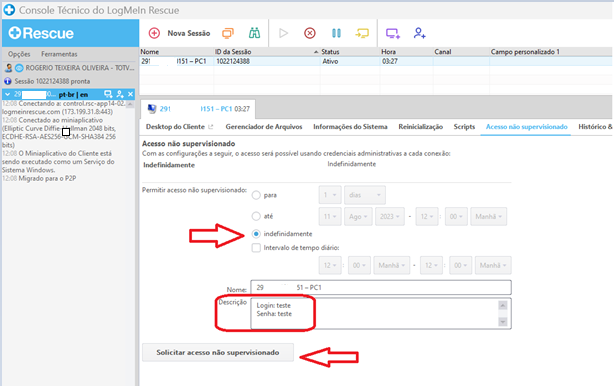
Task: Sort by the Status column header
Action: click(350, 52)
